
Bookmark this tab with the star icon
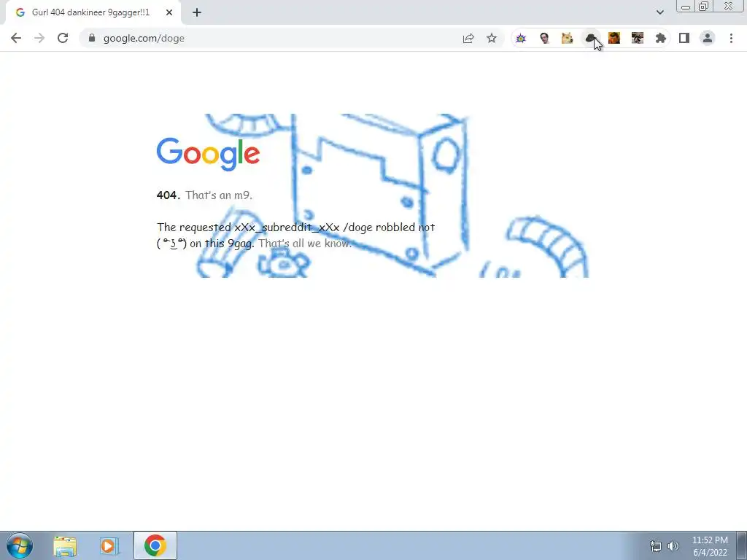coord(492,38)
